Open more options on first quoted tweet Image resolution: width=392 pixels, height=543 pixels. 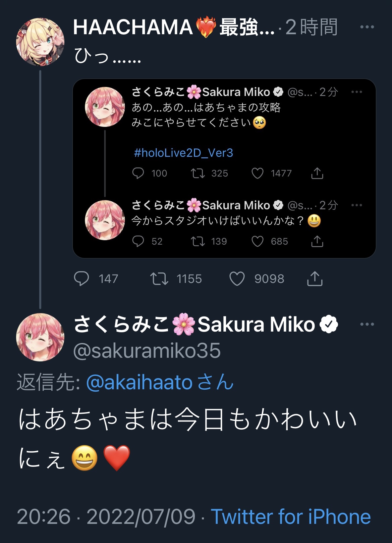point(356,92)
